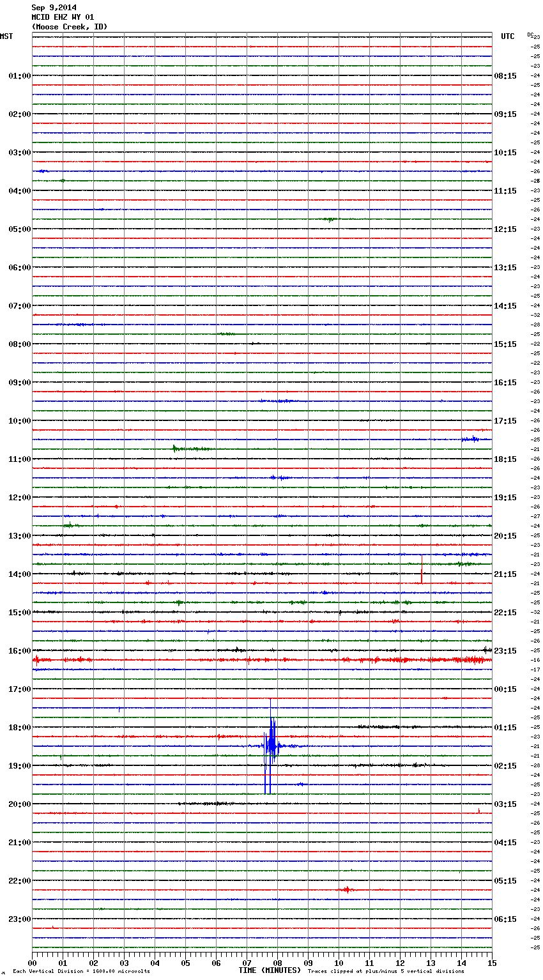543x980 pixels.
Task: Select the 21:00 MST hour label
Action: [x=20, y=843]
